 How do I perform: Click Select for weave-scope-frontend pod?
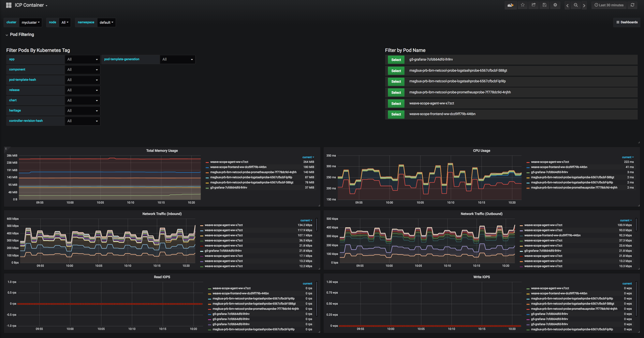pyautogui.click(x=396, y=114)
